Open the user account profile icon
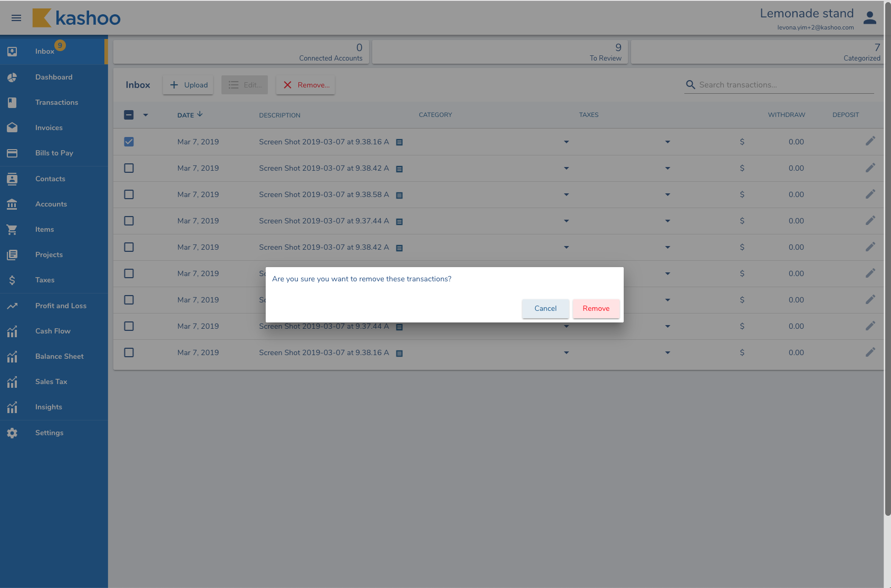 click(x=869, y=18)
